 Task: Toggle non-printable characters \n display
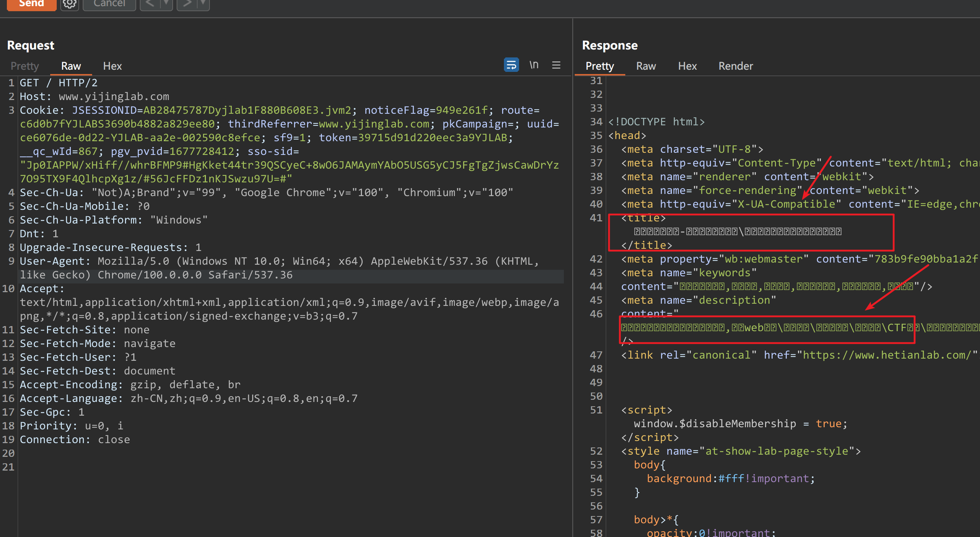tap(534, 65)
